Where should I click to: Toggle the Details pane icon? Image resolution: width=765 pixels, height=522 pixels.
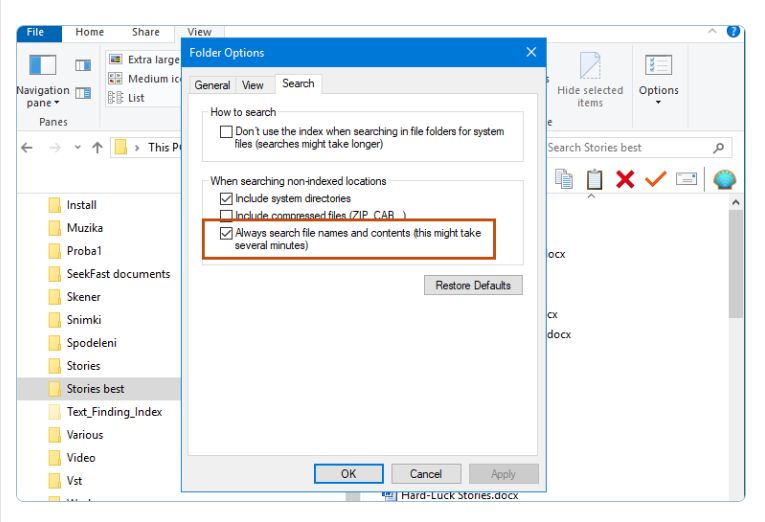[83, 93]
